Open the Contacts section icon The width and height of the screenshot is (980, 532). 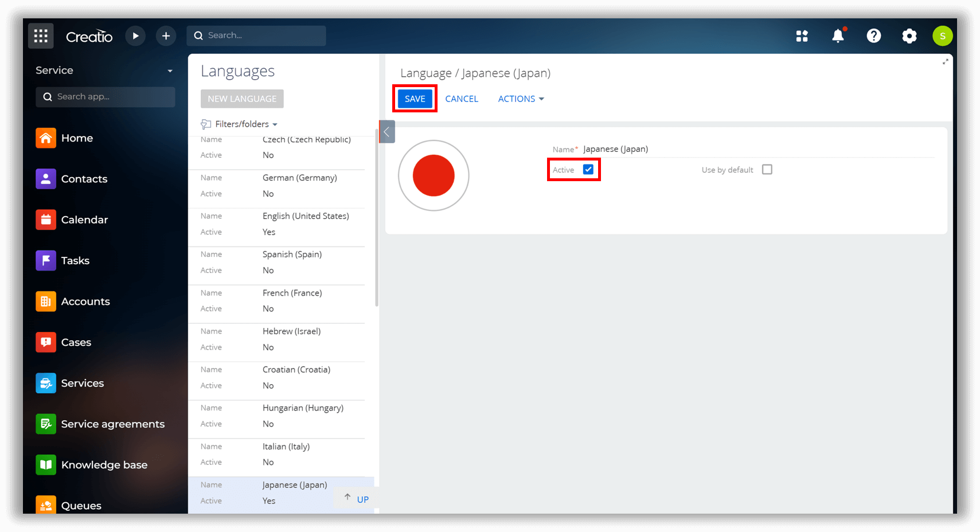[46, 179]
